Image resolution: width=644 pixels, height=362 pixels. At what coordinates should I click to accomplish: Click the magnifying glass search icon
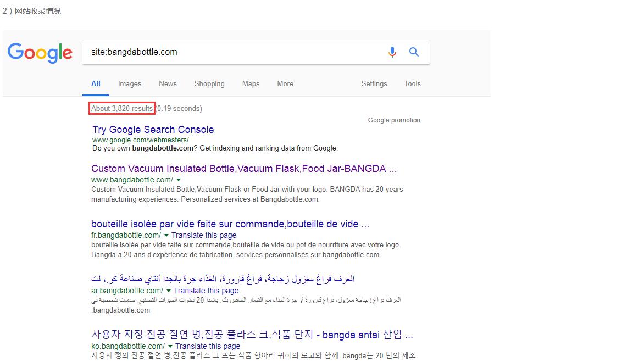(414, 52)
